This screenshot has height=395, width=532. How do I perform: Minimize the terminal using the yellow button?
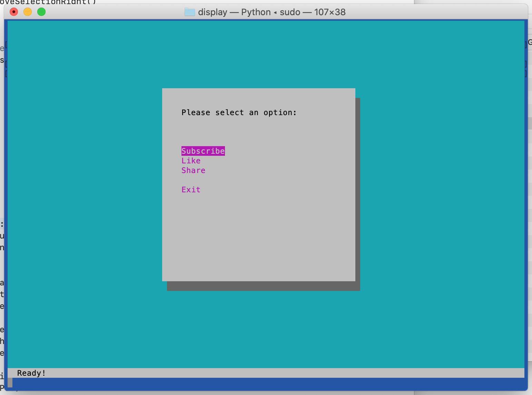28,12
